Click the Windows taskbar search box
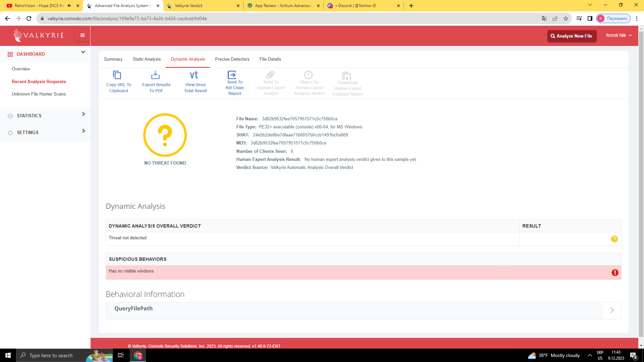Image resolution: width=644 pixels, height=362 pixels. (x=50, y=355)
